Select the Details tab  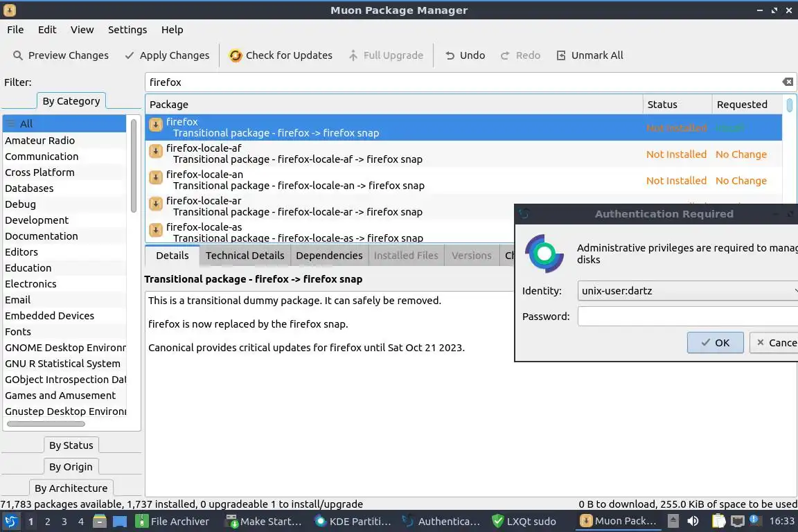(172, 256)
